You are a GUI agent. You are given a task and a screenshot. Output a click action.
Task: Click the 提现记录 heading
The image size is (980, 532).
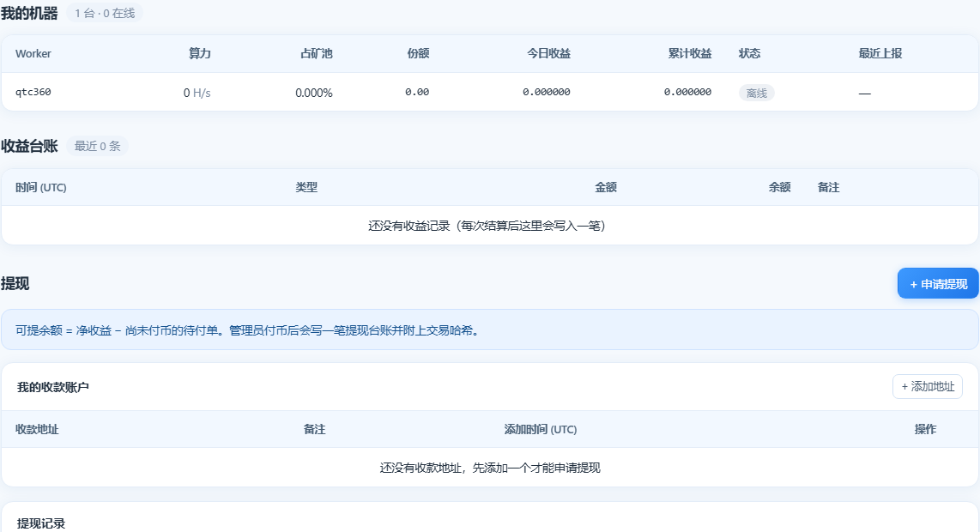[x=41, y=523]
